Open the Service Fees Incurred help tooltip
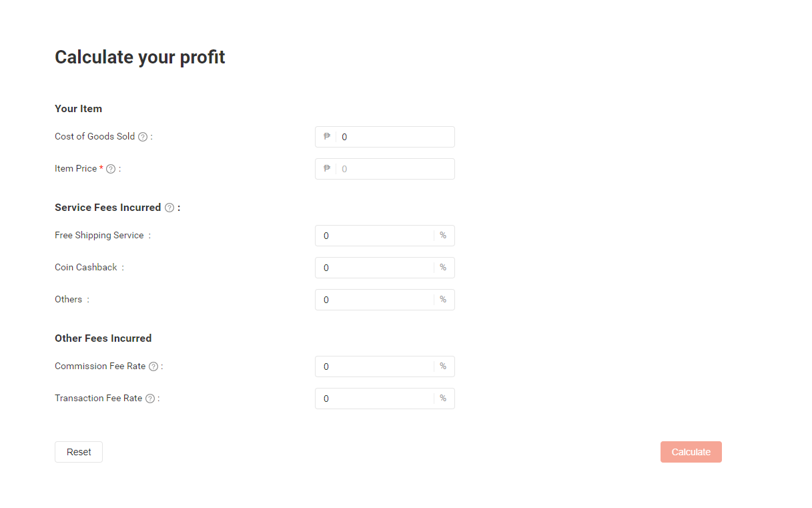812x508 pixels. pos(169,208)
